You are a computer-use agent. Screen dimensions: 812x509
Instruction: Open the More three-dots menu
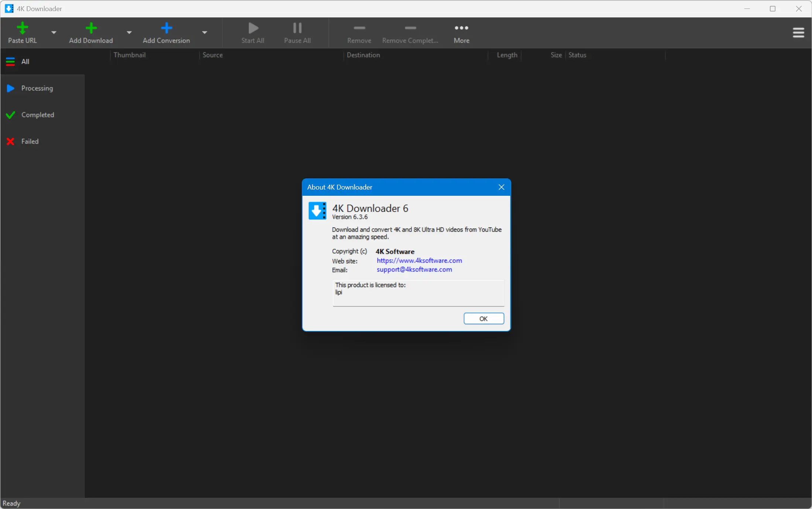point(461,28)
